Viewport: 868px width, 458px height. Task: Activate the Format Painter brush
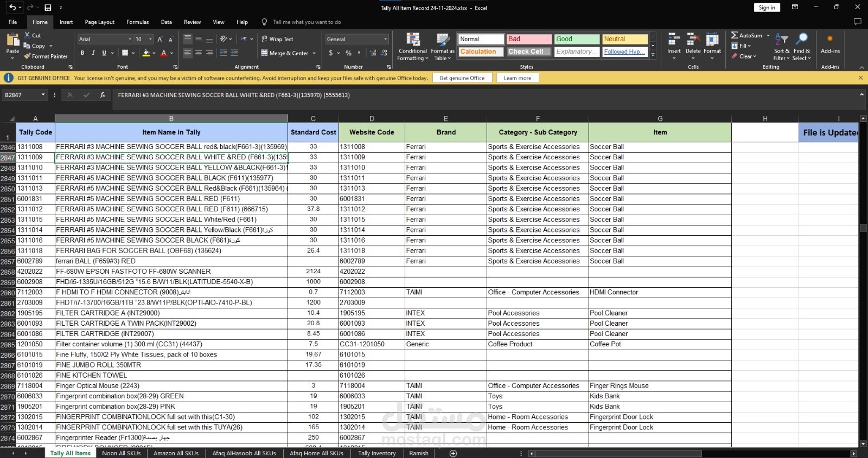click(x=46, y=56)
